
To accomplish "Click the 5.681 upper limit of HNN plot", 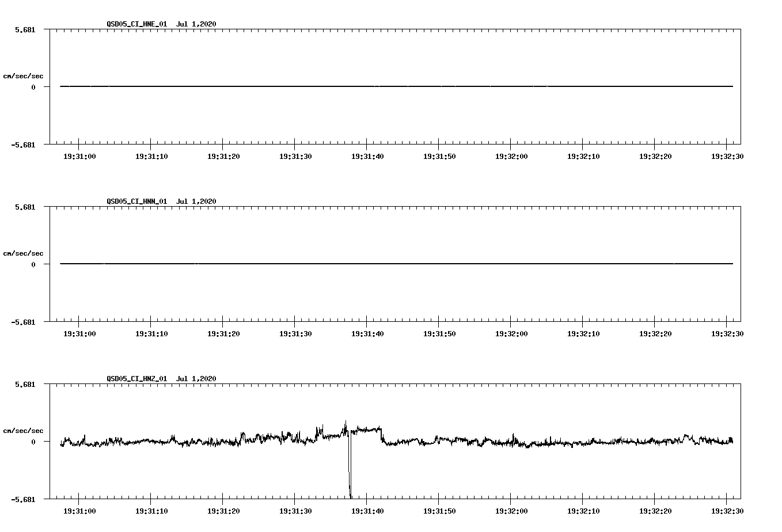I will [x=25, y=207].
